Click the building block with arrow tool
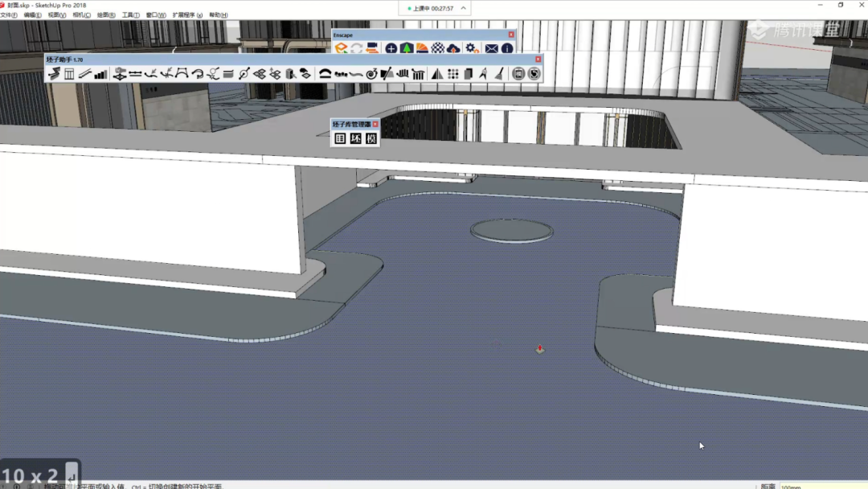Screen dimensions: 868x489 tap(291, 74)
